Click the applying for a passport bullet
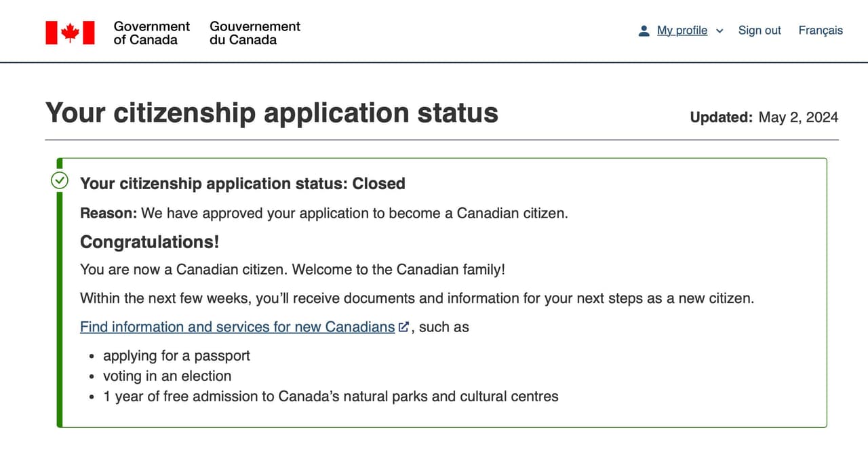868x463 pixels. coord(176,356)
